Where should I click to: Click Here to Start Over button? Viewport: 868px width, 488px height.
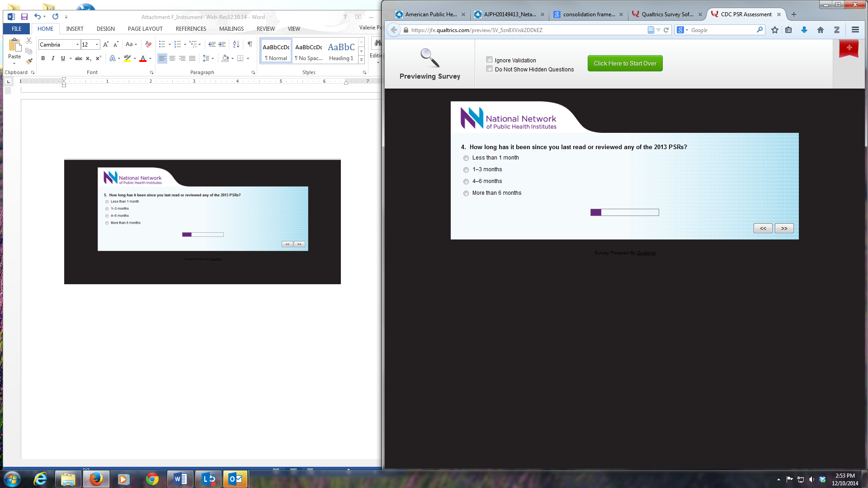coord(625,63)
